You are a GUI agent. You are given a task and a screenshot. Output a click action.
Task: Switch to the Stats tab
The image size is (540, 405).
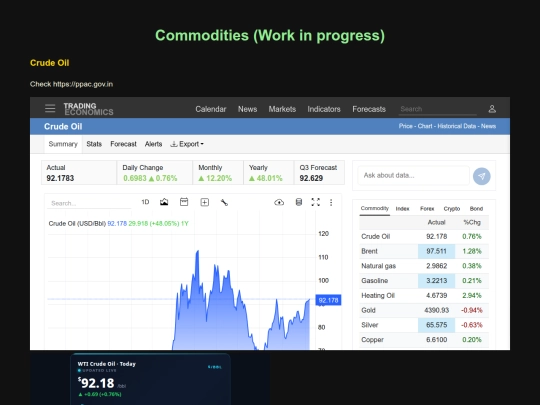point(94,144)
